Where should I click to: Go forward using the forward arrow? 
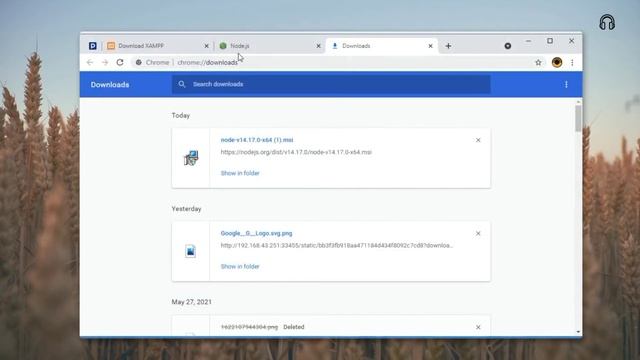(x=105, y=62)
